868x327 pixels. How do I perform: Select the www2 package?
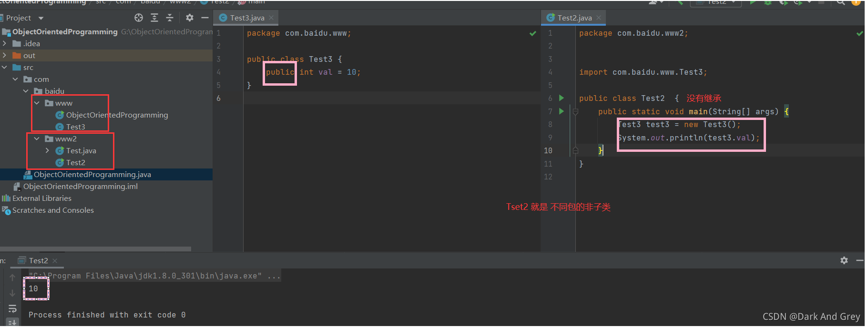pos(66,139)
